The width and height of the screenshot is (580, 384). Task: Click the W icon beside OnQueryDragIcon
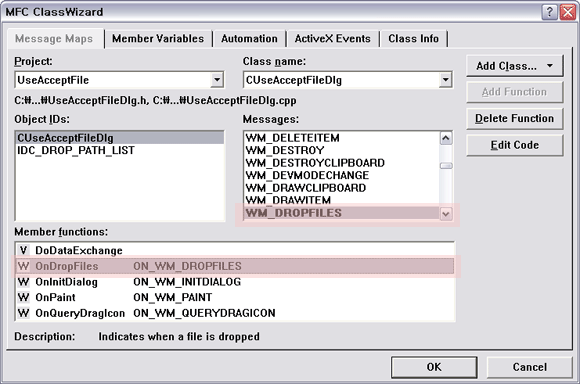pyautogui.click(x=23, y=313)
